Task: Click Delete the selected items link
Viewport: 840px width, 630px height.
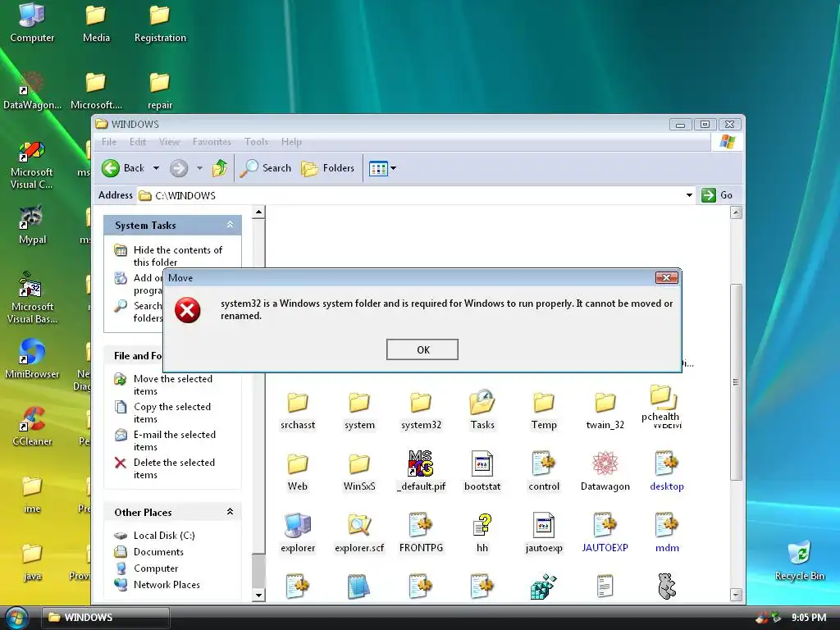Action: [174, 468]
